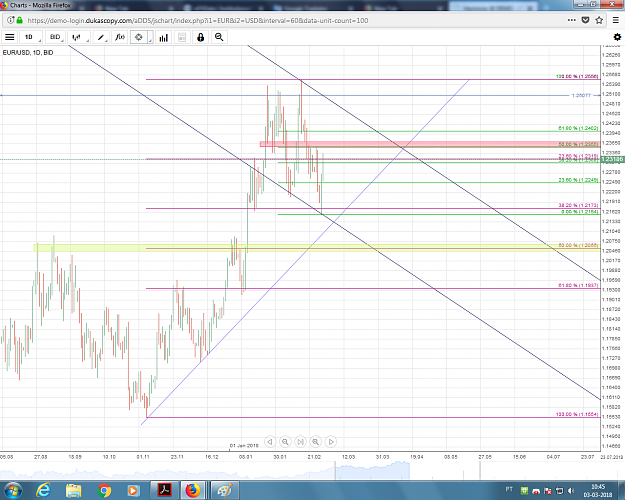The height and width of the screenshot is (500, 625).
Task: Zoom out using the chart minus magnifier
Action: 285,442
